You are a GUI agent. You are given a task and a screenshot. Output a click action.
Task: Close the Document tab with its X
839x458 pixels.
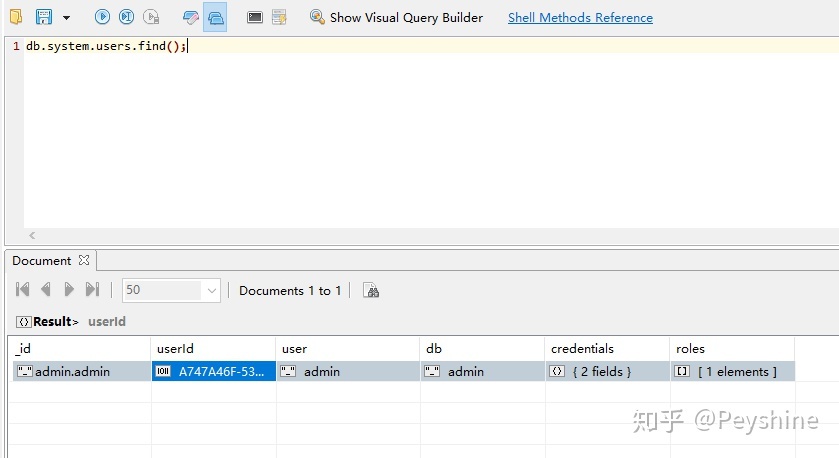83,260
